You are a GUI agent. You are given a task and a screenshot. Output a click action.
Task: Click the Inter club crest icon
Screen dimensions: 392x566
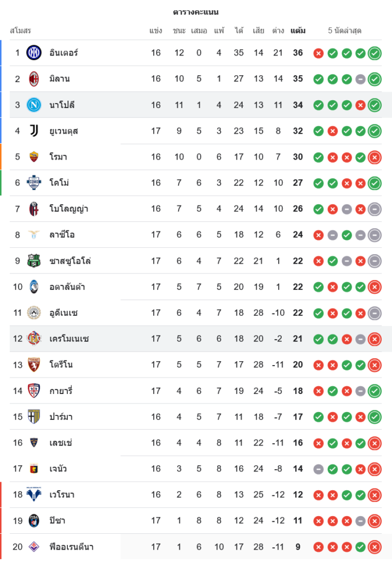[34, 53]
